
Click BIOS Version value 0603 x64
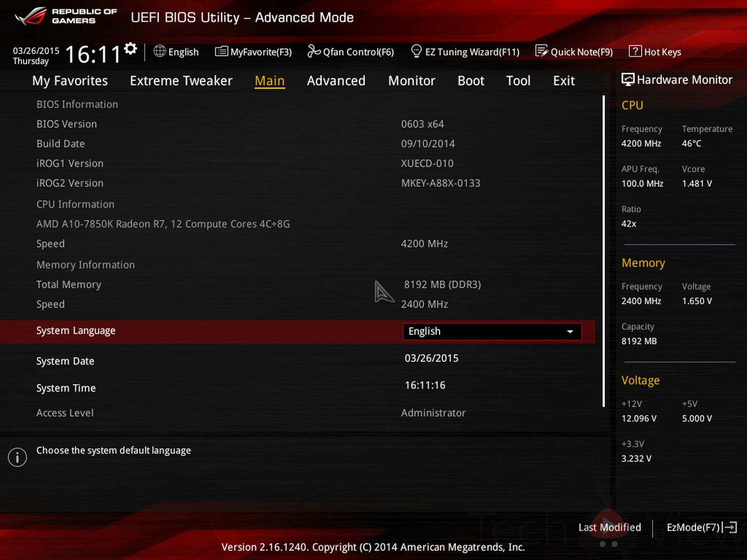tap(422, 124)
